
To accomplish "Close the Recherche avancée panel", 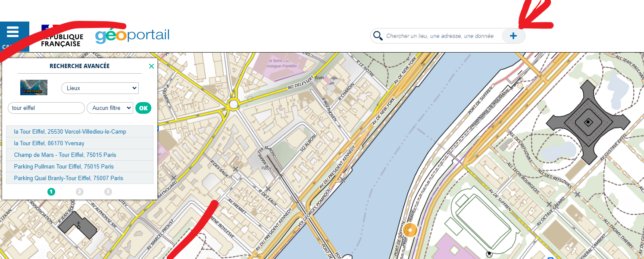I will [x=151, y=66].
